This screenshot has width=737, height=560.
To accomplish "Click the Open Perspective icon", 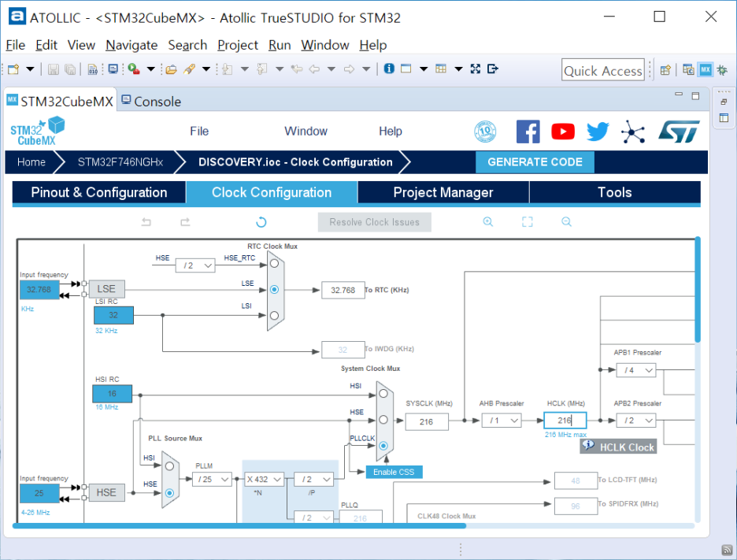I will (665, 70).
